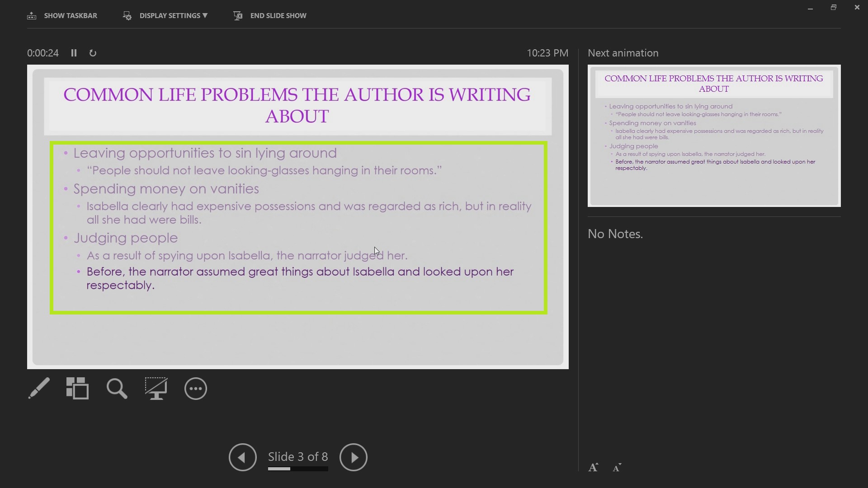
Task: Click the current slide title text
Action: [297, 105]
